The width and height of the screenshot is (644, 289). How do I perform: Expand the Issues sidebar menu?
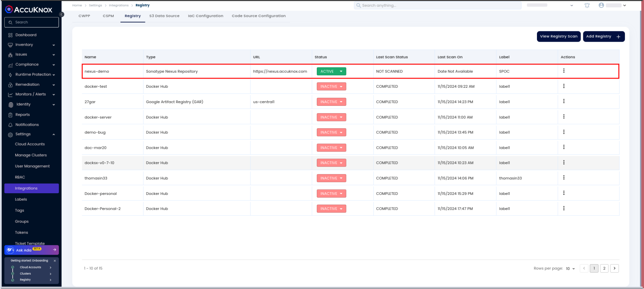tap(54, 55)
